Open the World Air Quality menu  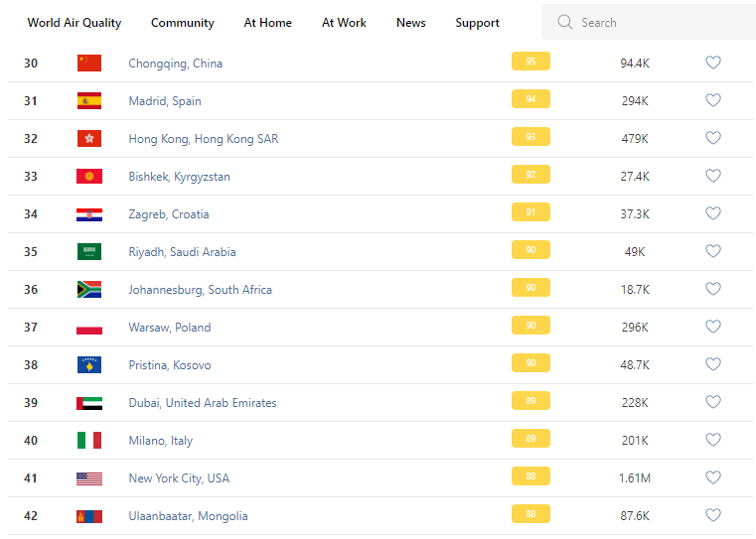(75, 23)
